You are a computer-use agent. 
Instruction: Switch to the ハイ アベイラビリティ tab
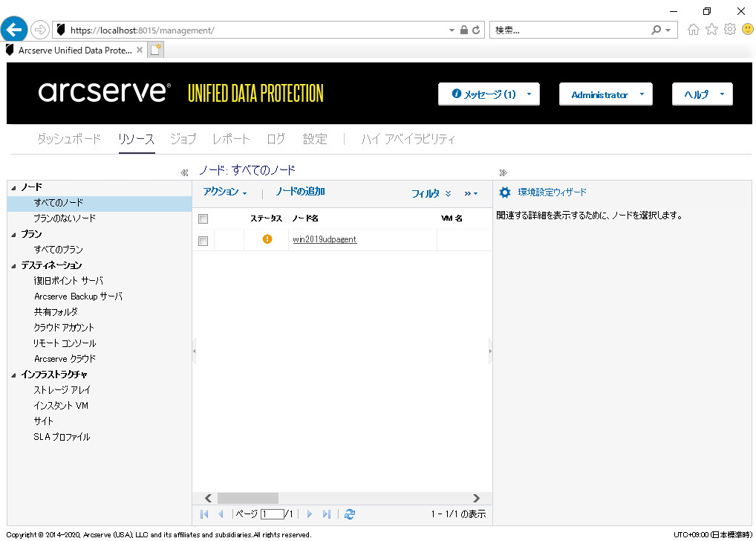point(408,139)
